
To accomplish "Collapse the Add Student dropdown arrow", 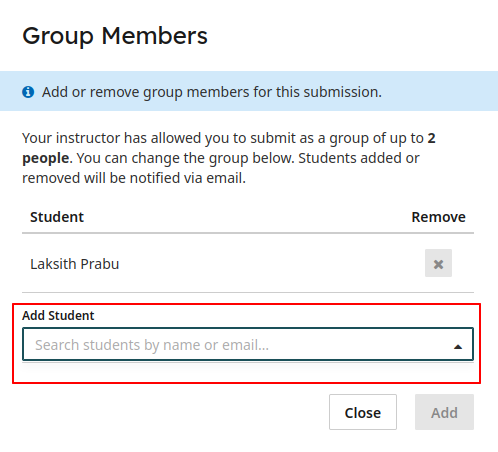I will pyautogui.click(x=458, y=347).
